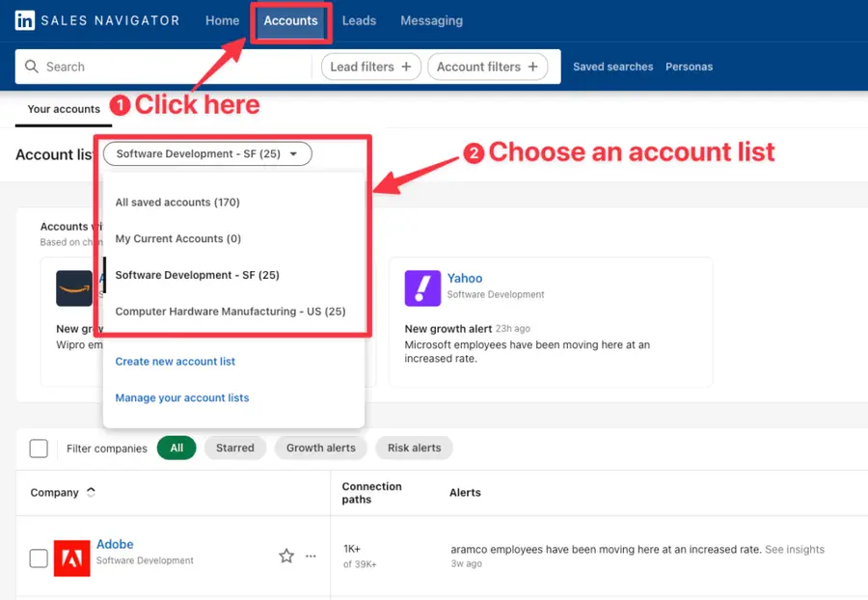Sort by Company using the column chevron
The width and height of the screenshot is (868, 600).
[90, 491]
